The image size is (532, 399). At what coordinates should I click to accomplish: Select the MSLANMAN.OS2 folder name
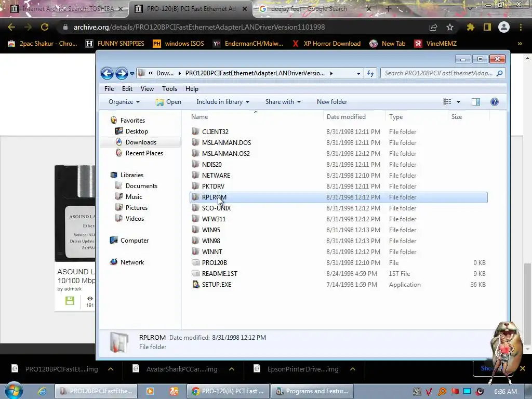(226, 154)
